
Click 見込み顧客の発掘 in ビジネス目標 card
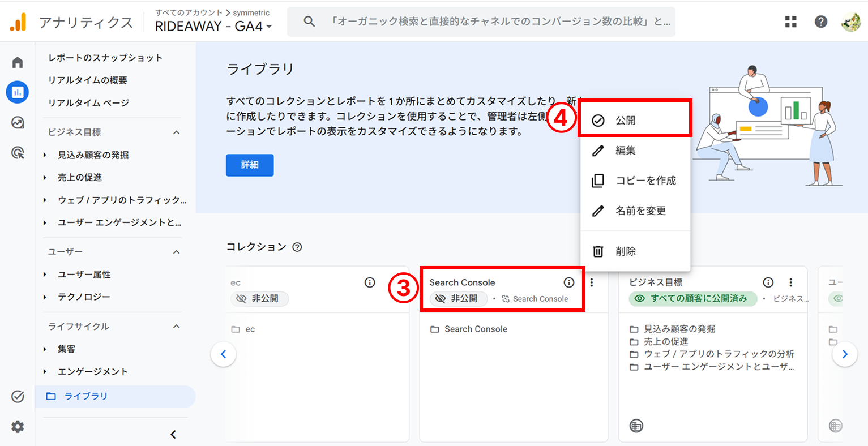click(x=679, y=329)
